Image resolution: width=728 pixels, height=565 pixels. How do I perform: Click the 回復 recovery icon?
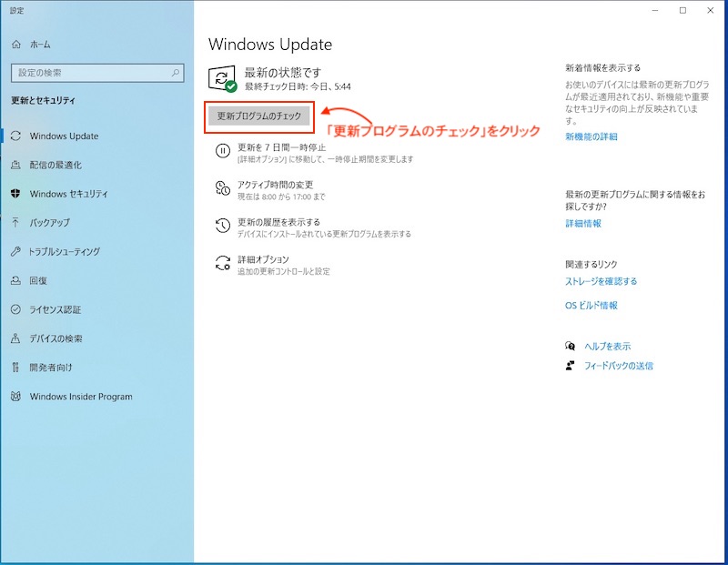pos(15,280)
